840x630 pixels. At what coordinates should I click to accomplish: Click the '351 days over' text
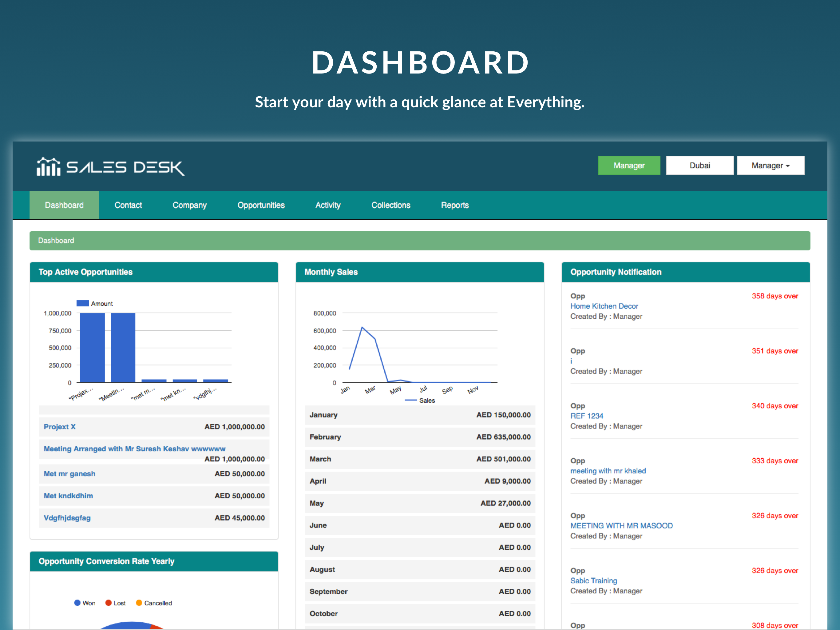tap(775, 351)
